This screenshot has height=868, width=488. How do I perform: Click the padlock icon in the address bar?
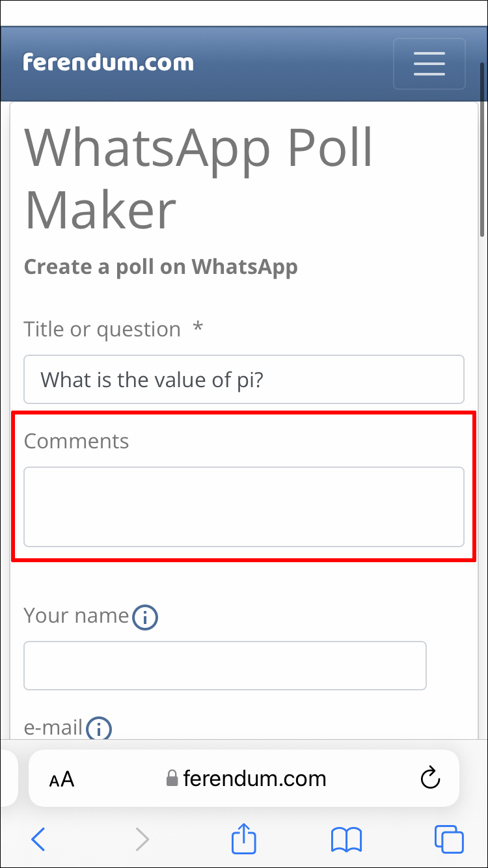[x=172, y=779]
